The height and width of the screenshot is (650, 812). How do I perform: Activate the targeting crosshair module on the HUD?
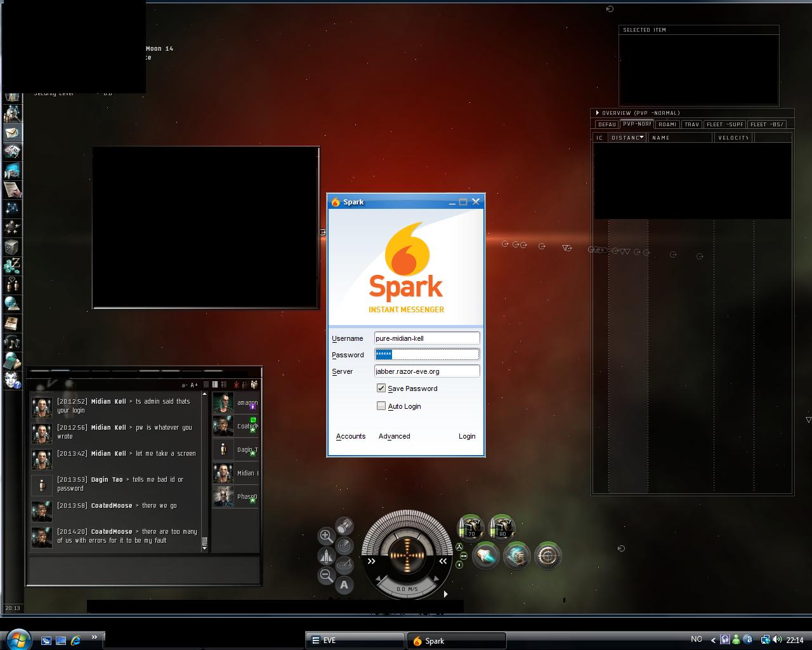[x=548, y=556]
